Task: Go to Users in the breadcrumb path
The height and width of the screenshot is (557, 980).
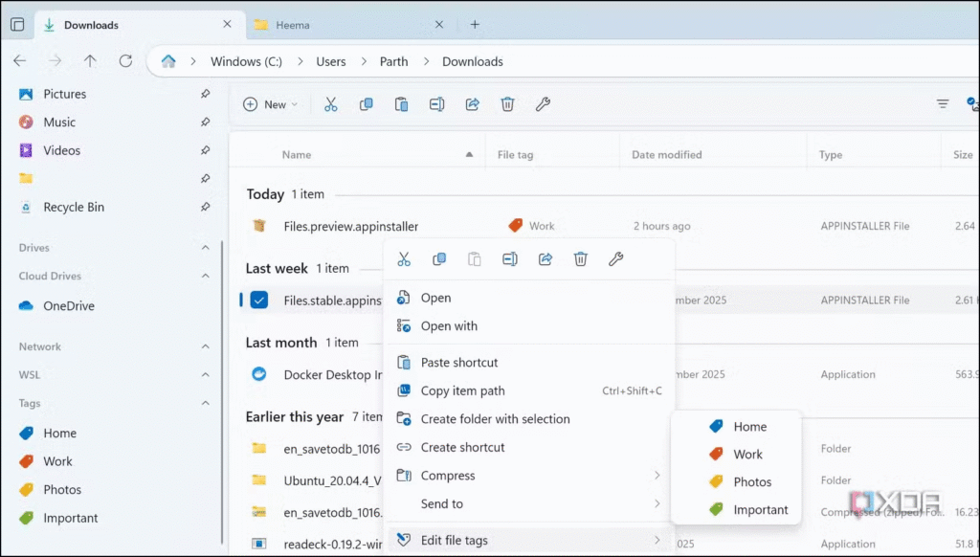Action: [331, 61]
